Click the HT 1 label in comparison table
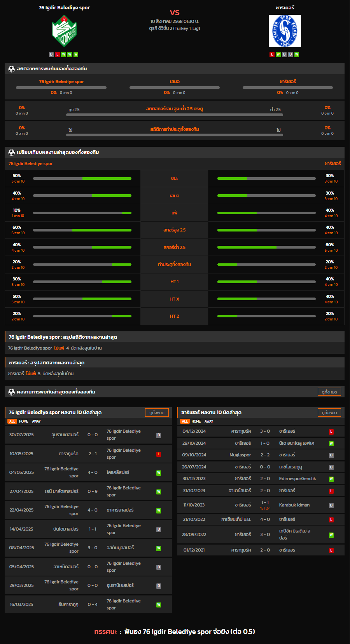Image resolution: width=350 pixels, height=644 pixels. pos(174,282)
